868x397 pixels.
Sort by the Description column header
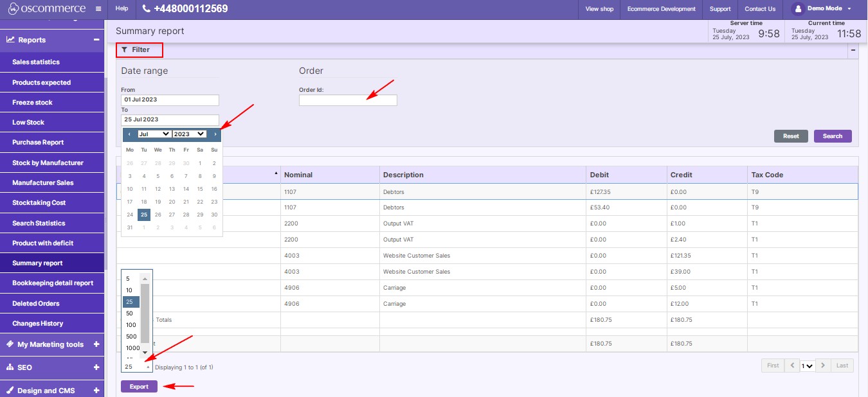pyautogui.click(x=483, y=175)
